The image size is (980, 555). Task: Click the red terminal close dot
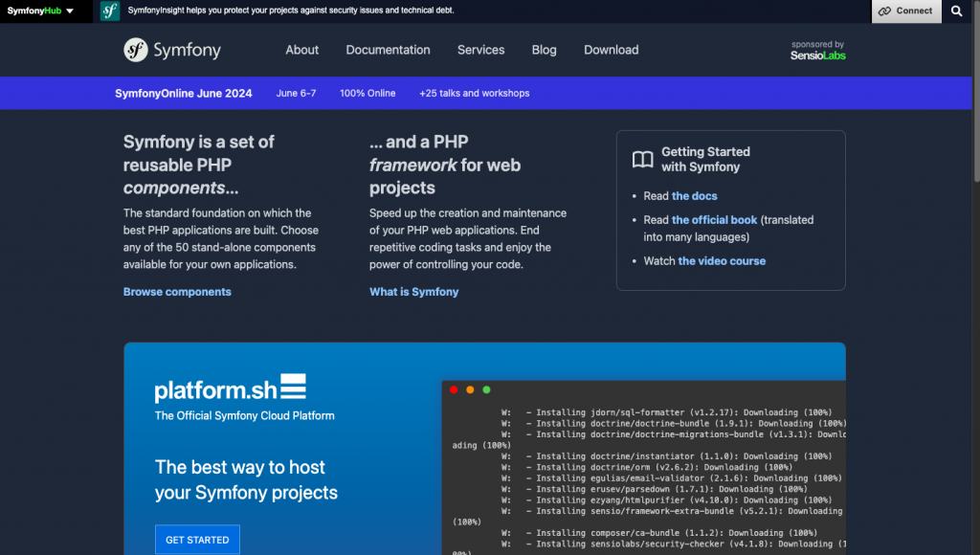(454, 390)
